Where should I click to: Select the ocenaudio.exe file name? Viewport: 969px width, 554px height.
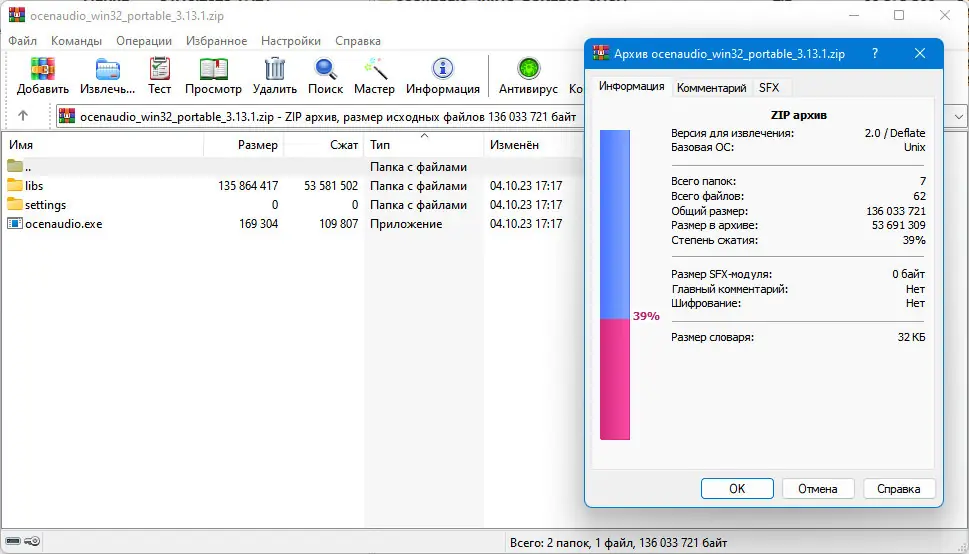coord(64,224)
